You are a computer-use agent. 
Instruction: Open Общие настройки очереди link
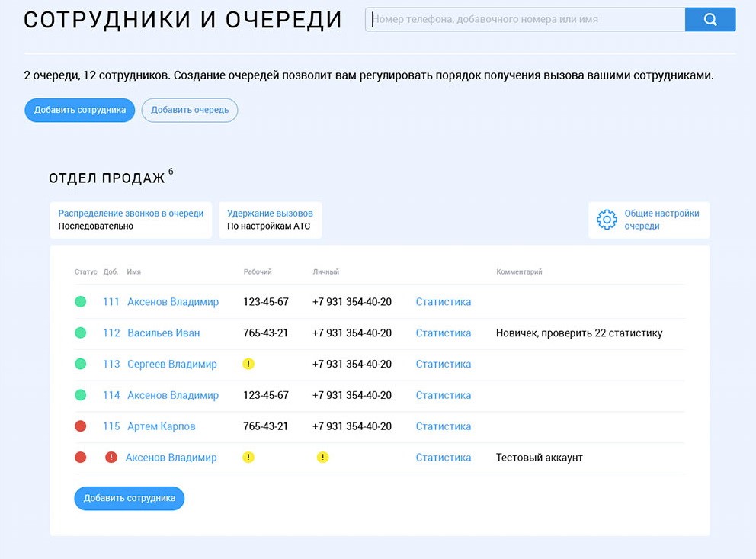pos(661,220)
